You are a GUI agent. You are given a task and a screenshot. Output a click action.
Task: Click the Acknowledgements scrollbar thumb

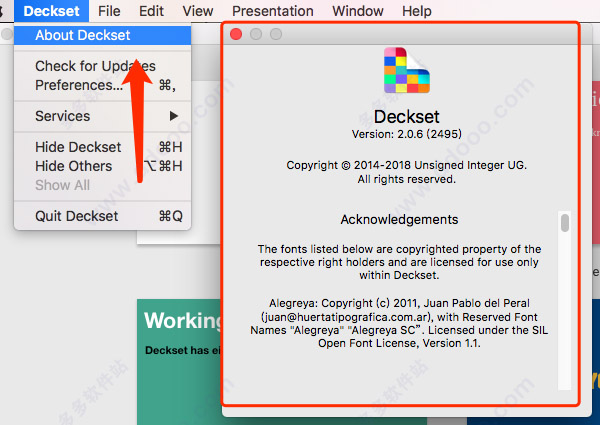[565, 223]
